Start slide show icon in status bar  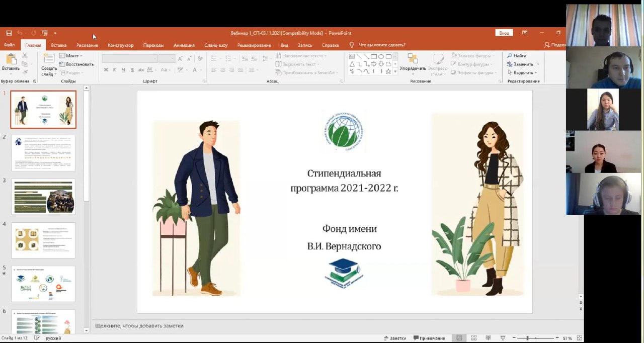tap(503, 338)
